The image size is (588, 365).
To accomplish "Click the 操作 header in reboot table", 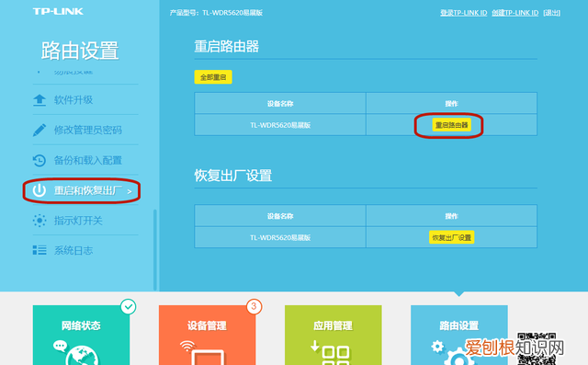I will pyautogui.click(x=451, y=104).
